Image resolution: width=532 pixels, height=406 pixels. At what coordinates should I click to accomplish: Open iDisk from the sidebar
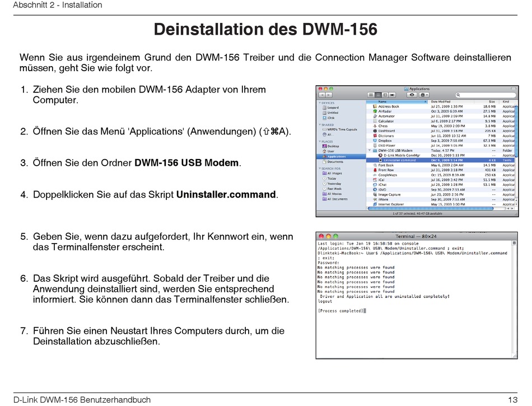[328, 118]
